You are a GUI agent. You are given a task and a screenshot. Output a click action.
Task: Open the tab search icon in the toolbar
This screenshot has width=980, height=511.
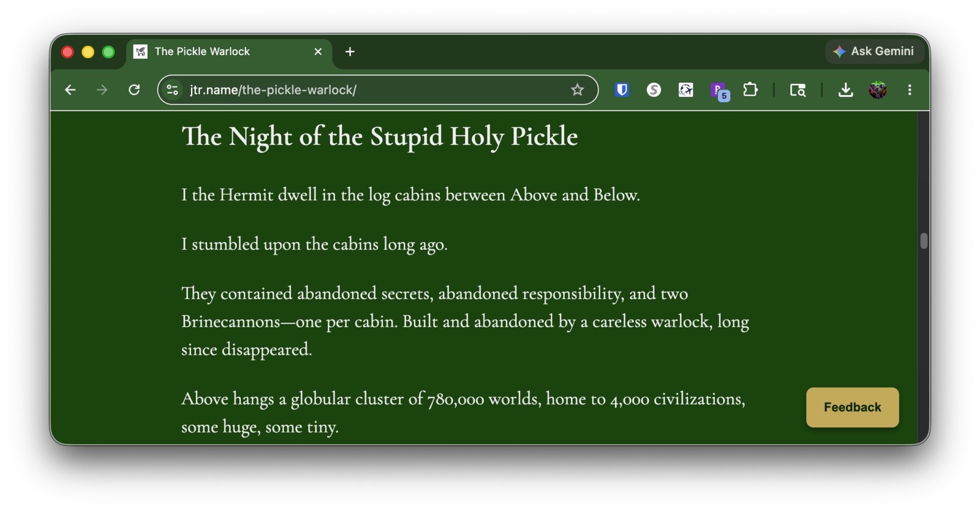(x=797, y=90)
